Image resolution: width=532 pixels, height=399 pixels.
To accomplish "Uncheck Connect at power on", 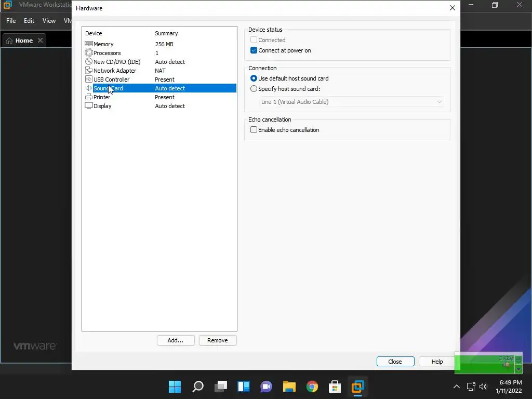I will 254,50.
